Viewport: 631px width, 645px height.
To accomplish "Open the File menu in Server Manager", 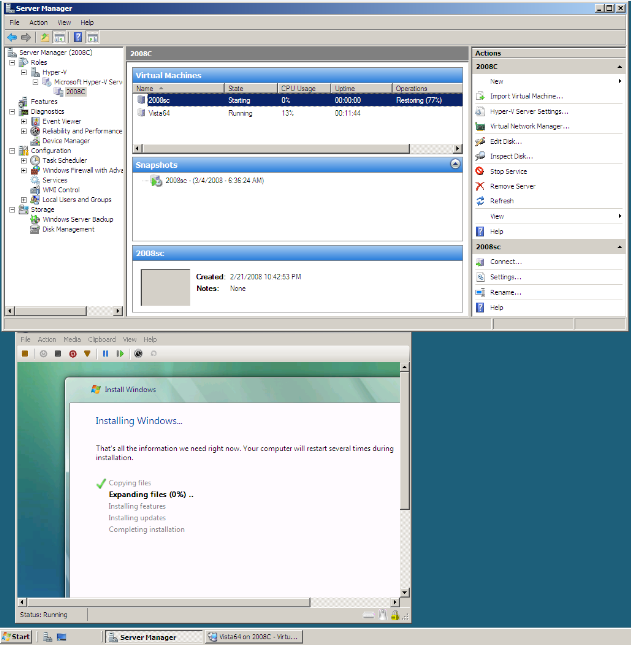I will point(14,23).
